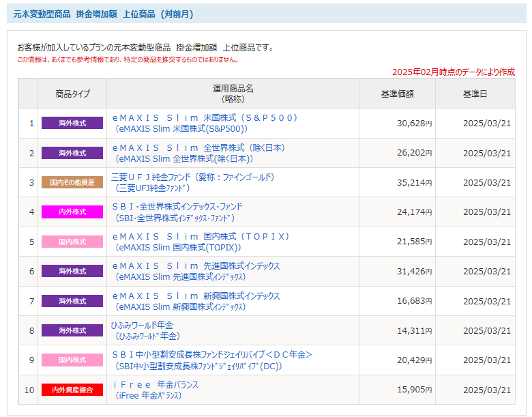The height and width of the screenshot is (417, 532).
Task: Click the 海外株式 badge in row 6
Action: (72, 271)
